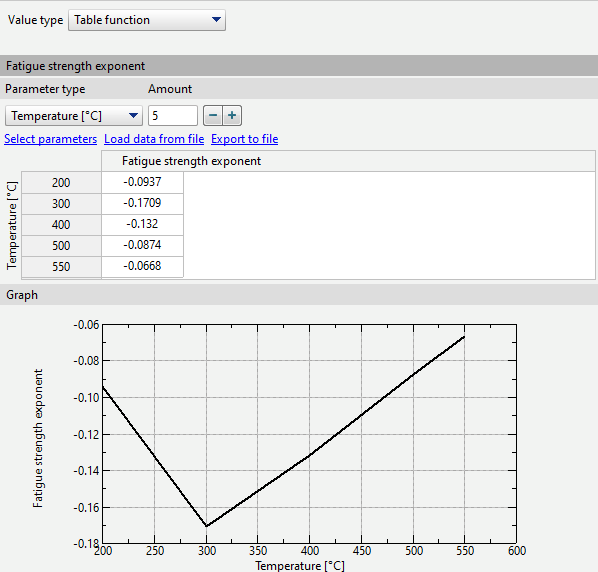598x572 pixels.
Task: Open the Value type dropdown
Action: click(147, 20)
